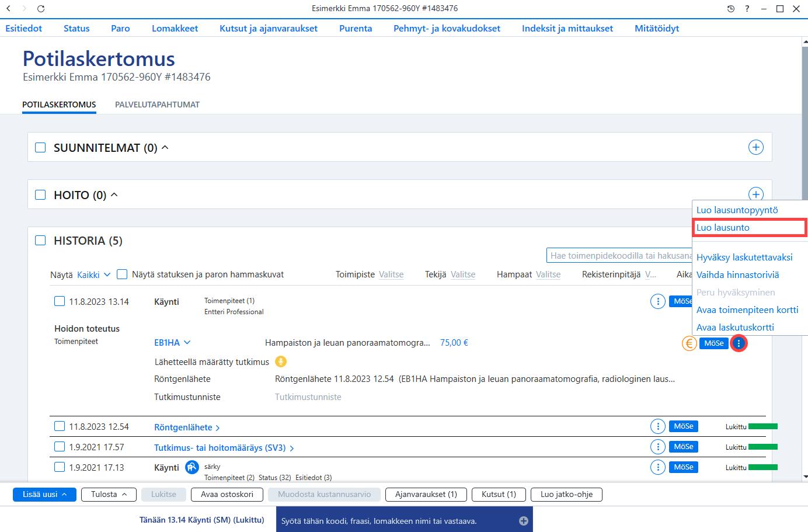The height and width of the screenshot is (532, 808).
Task: Add a new plan with SUUNNITELMAT plus icon
Action: point(756,147)
